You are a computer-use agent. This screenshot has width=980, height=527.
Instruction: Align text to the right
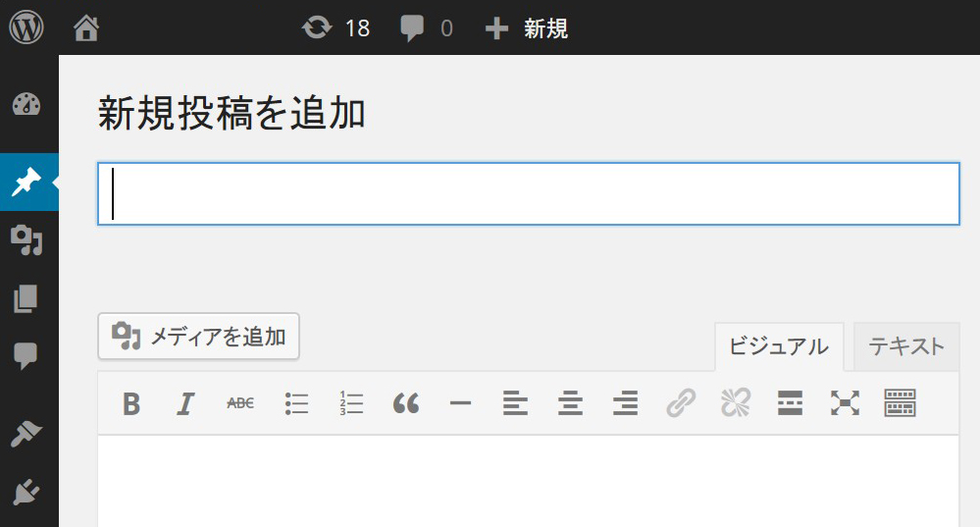click(625, 403)
